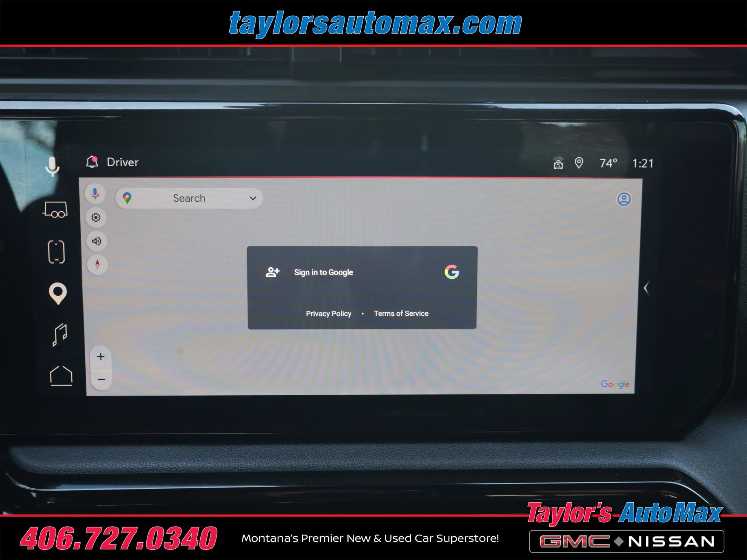Select the Driver profile label
Viewport: 747px width, 560px height.
[123, 162]
